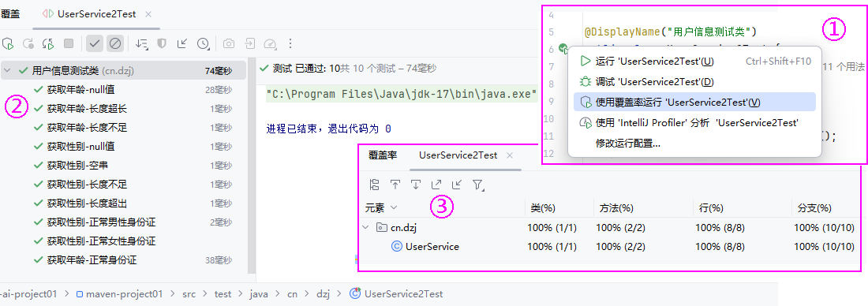
Task: Click the rerun failed tests icon
Action: (x=28, y=43)
